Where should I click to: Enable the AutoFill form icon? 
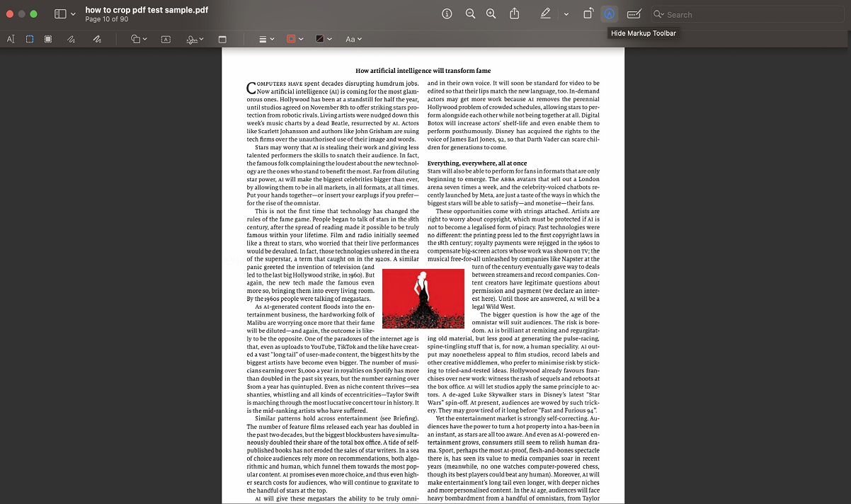click(634, 13)
